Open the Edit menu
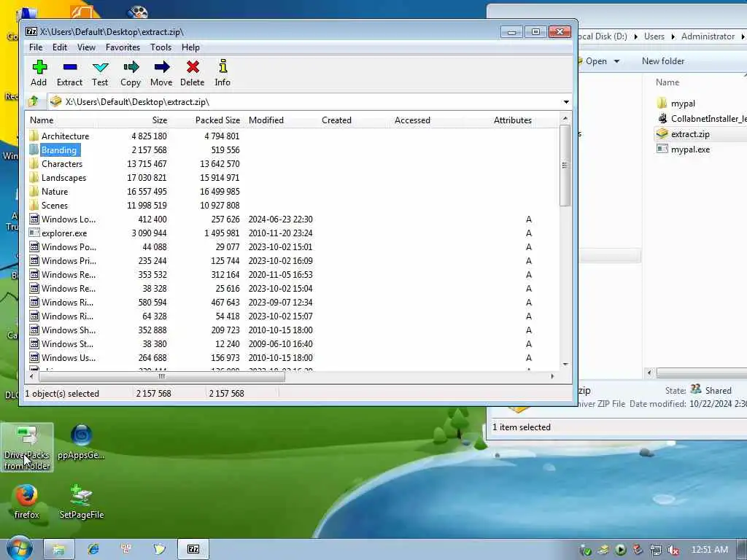Viewport: 747px width, 560px height. click(60, 47)
